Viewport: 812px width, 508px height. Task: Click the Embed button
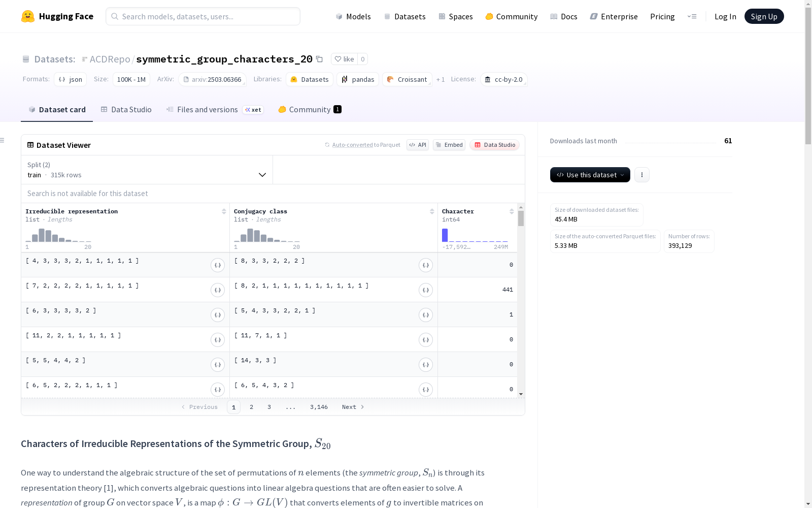coord(449,145)
